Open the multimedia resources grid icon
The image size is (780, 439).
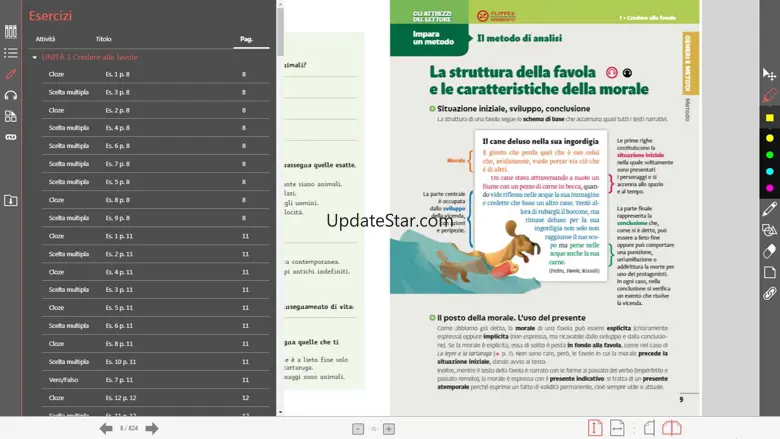tap(10, 116)
